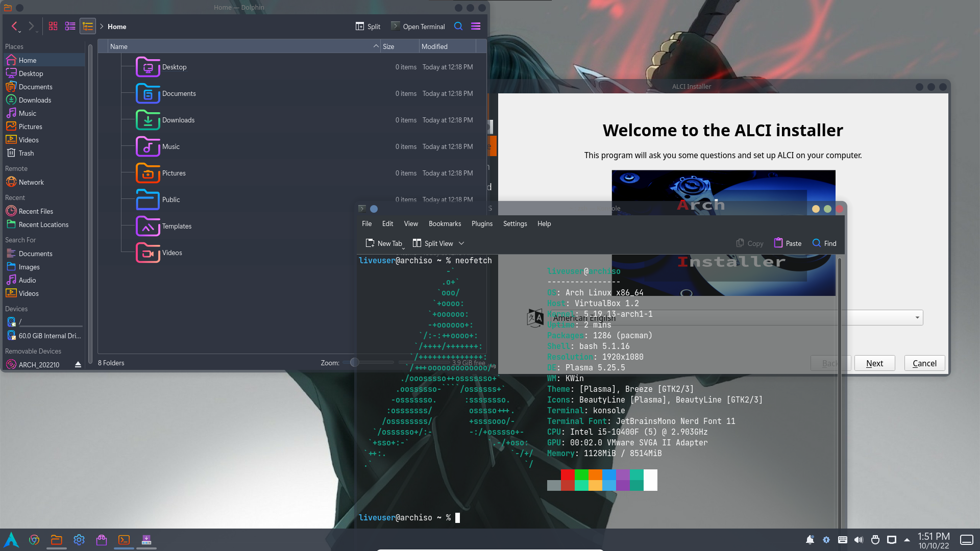Select Home in the Places panel
The width and height of the screenshot is (980, 551).
(44, 60)
